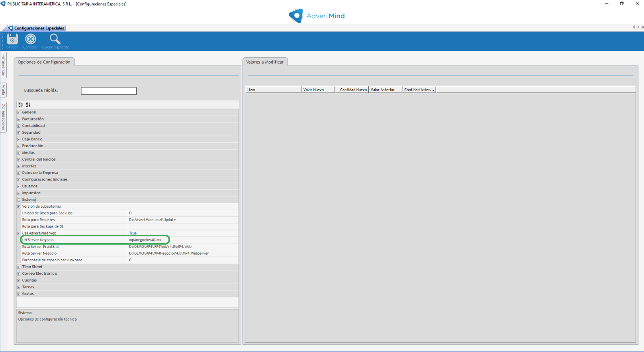Focus the Busqueda rápida search field
Viewport: 644px width, 352px height.
pos(109,91)
